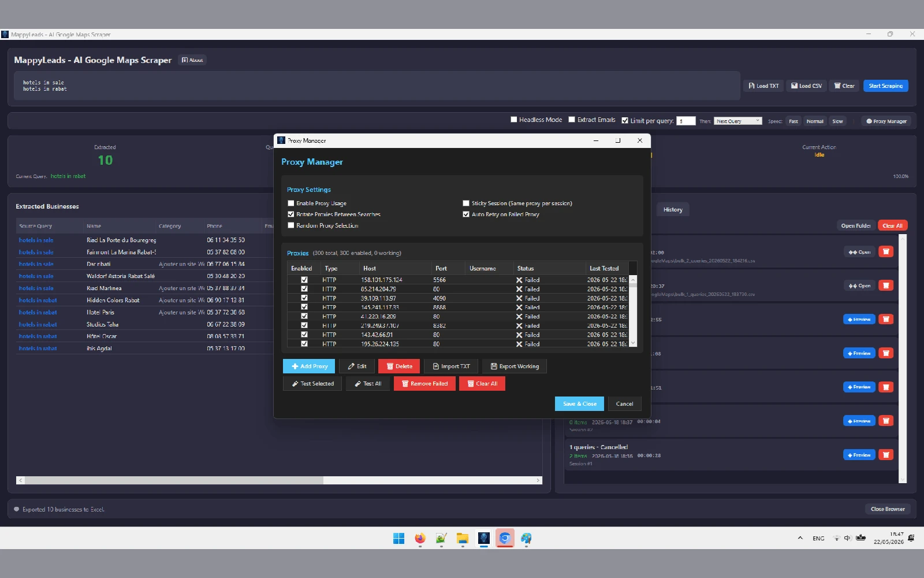Enable the Sticky Session checkbox
Image resolution: width=924 pixels, height=578 pixels.
point(466,203)
